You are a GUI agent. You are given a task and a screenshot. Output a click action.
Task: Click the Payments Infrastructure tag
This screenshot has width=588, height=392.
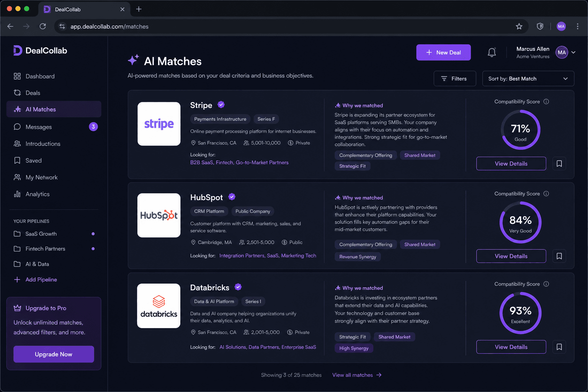point(220,119)
